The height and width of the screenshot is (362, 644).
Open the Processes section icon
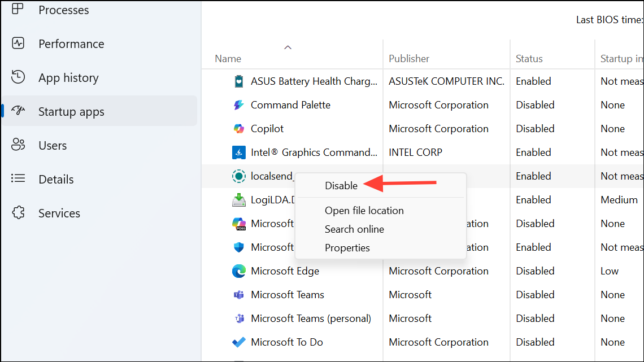[x=18, y=8]
